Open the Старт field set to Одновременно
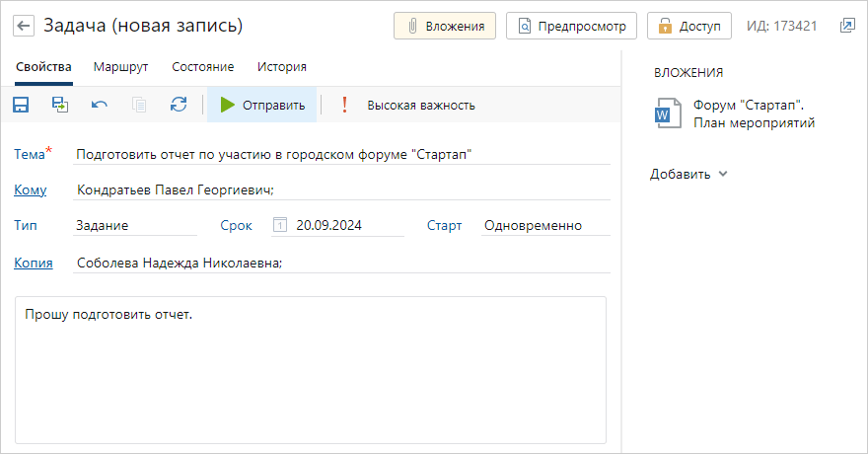The height and width of the screenshot is (454, 868). (545, 225)
